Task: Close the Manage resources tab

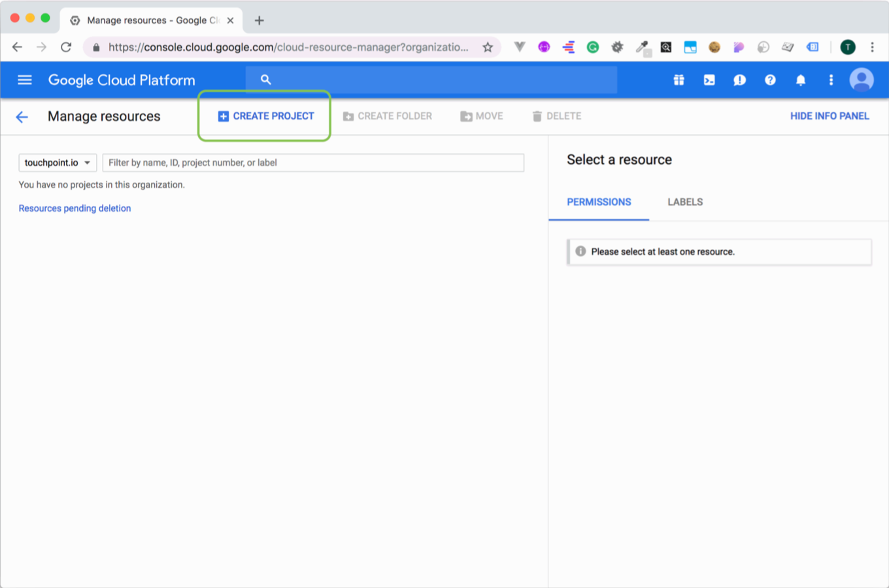Action: coord(230,20)
